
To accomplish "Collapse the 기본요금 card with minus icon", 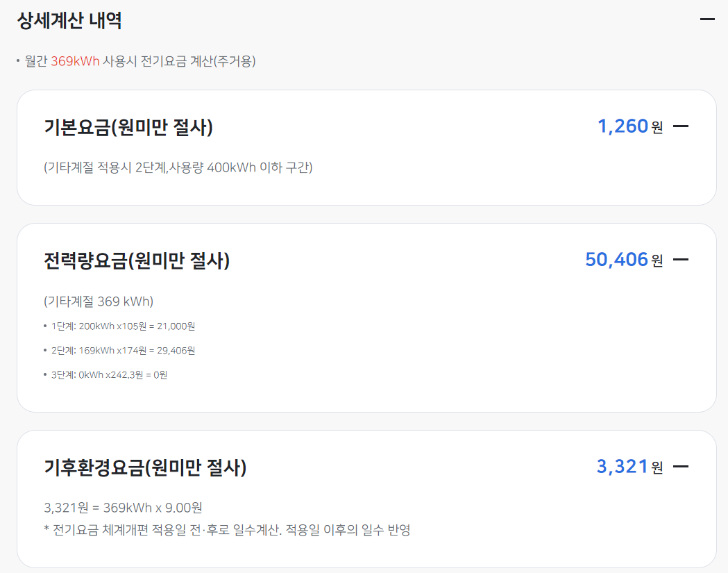I will tap(682, 126).
